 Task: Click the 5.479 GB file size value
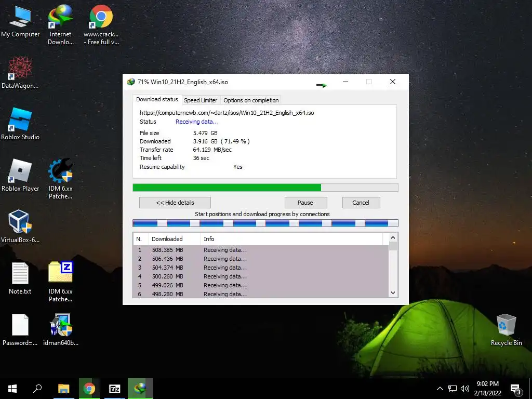click(205, 133)
